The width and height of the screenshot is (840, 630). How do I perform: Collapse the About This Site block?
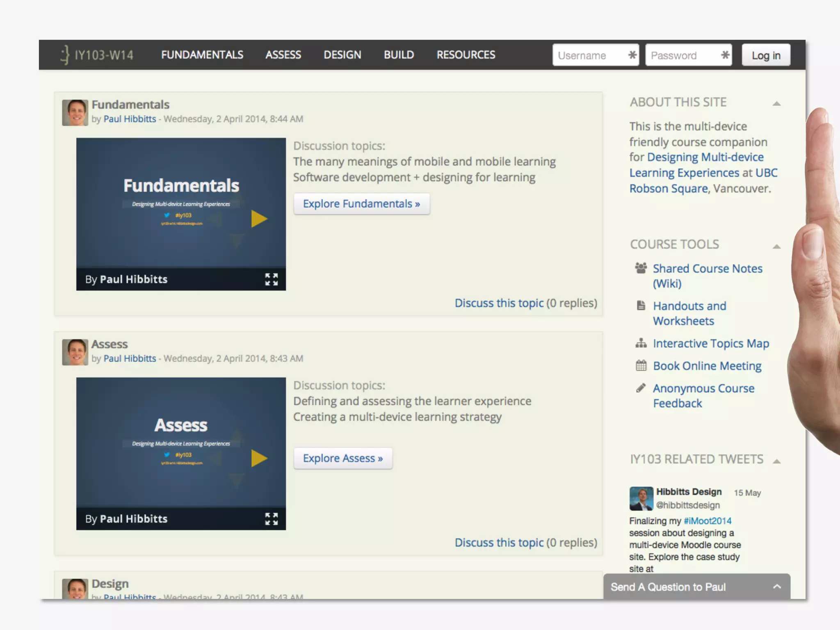pos(776,103)
